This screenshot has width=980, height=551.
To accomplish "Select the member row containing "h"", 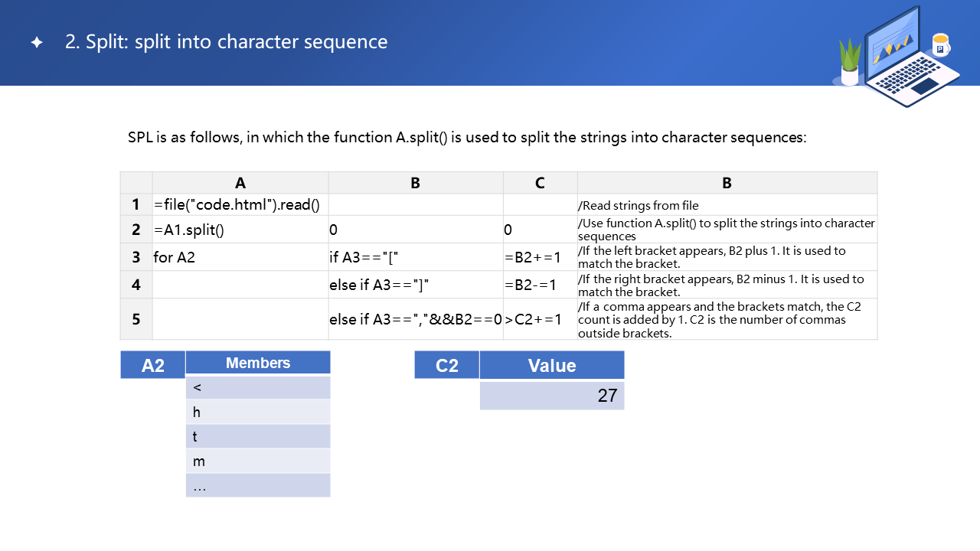I will [x=258, y=412].
